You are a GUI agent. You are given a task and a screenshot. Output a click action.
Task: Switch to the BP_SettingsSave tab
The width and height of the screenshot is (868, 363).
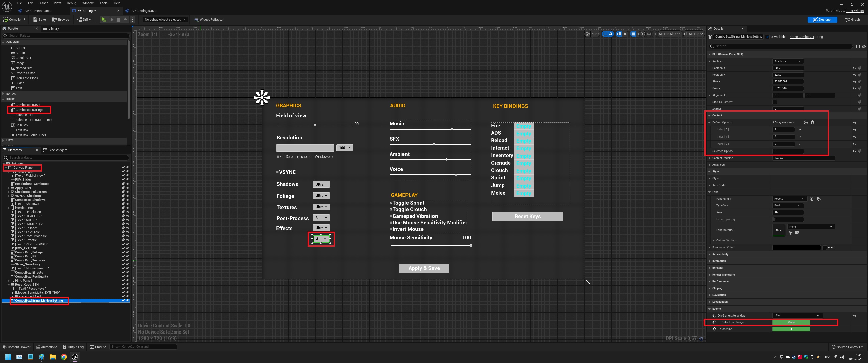coord(144,11)
